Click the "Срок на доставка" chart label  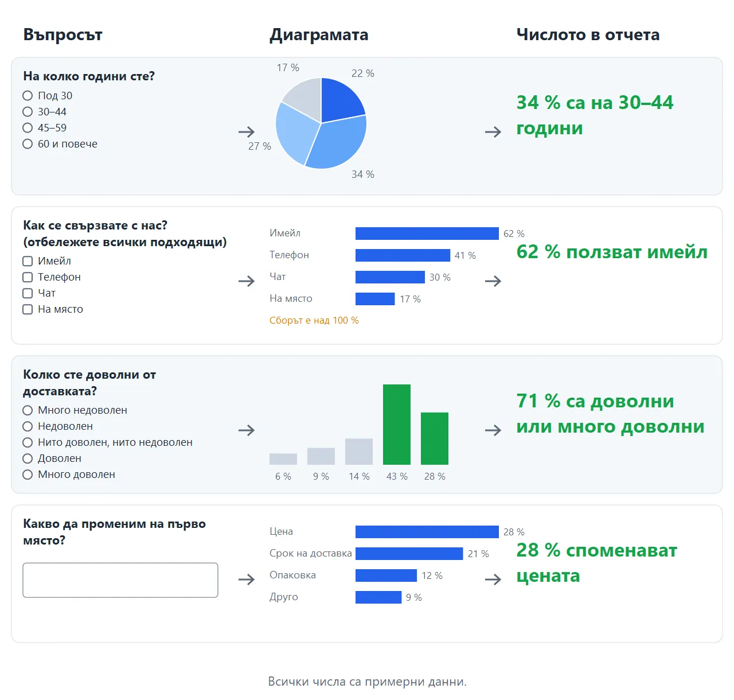311,554
